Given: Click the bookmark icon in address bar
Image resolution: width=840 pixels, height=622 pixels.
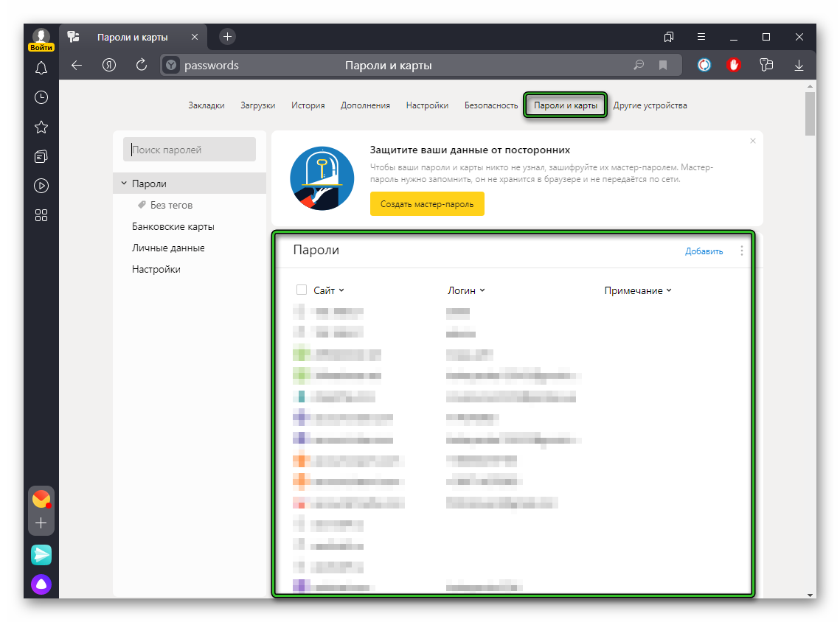Looking at the screenshot, I should [x=663, y=66].
